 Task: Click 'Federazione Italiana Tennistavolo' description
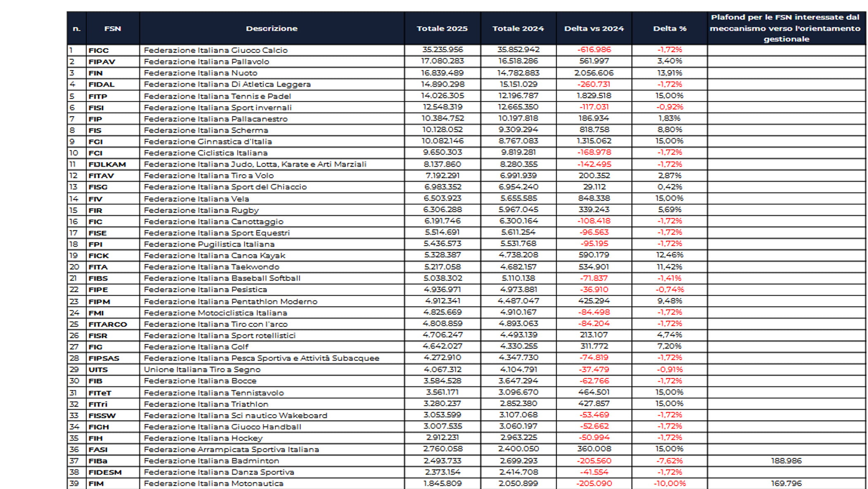214,393
